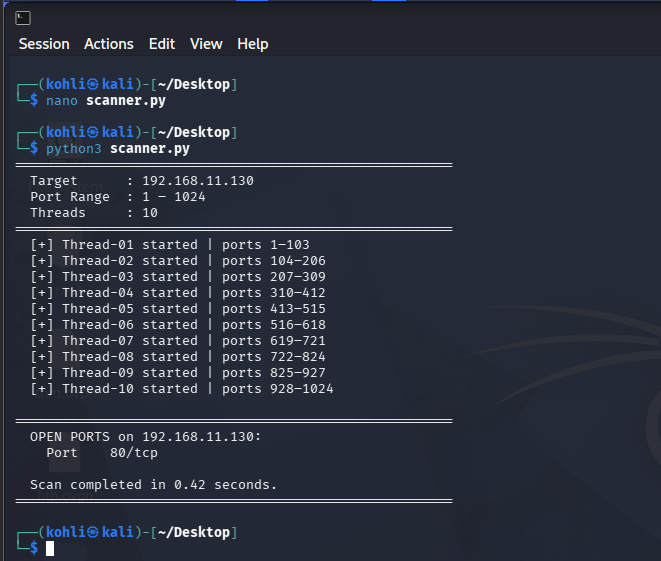
Task: Click the 'Port 80/tcp' result line
Action: pyautogui.click(x=102, y=453)
